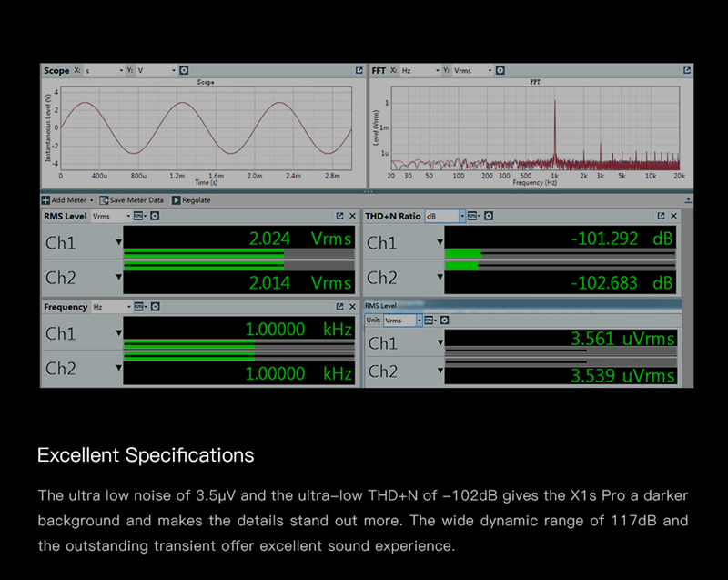Image resolution: width=728 pixels, height=580 pixels.
Task: Click Save Meter Data button
Action: click(135, 200)
